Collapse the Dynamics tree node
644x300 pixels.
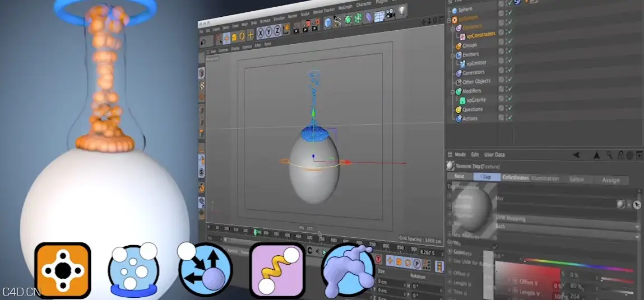click(454, 29)
